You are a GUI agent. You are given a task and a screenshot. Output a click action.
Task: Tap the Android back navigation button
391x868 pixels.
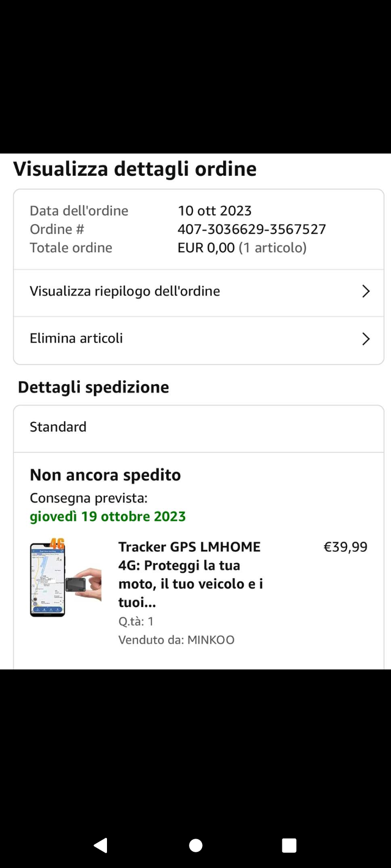point(101,845)
